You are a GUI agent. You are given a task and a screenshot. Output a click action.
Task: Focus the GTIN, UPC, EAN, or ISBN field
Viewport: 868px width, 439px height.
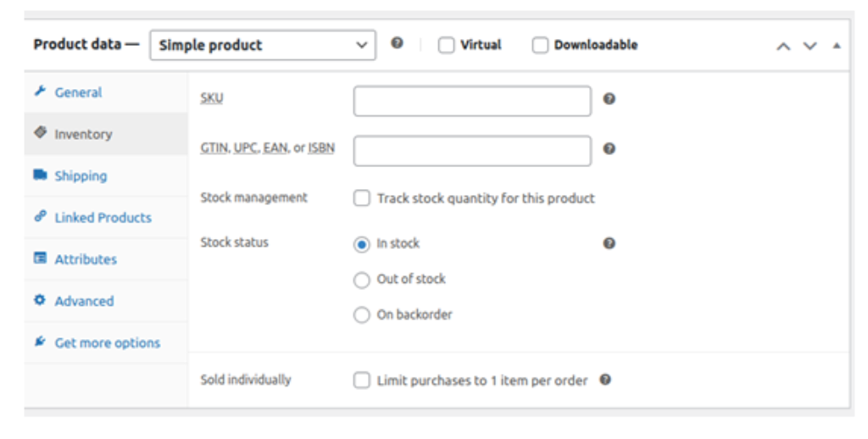pyautogui.click(x=472, y=151)
